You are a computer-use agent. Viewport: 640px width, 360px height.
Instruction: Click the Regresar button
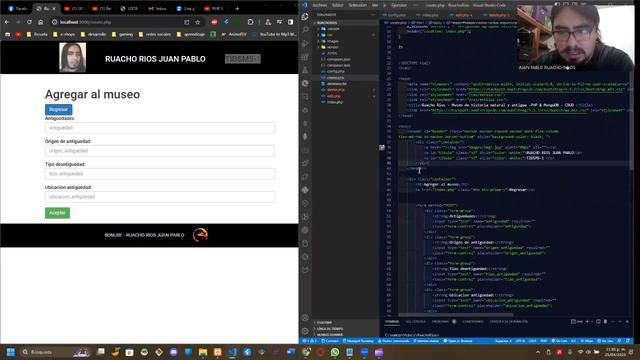click(x=58, y=109)
